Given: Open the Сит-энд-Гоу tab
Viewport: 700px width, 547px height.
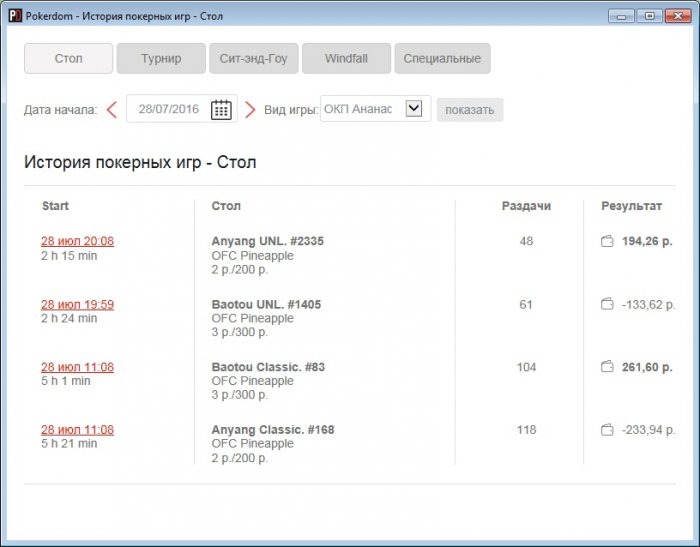Looking at the screenshot, I should tap(253, 59).
